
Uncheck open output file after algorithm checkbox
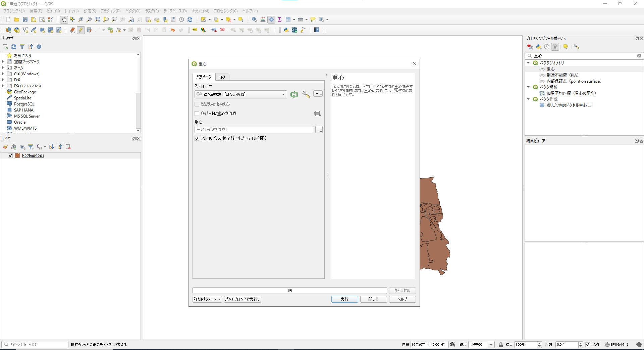click(197, 138)
